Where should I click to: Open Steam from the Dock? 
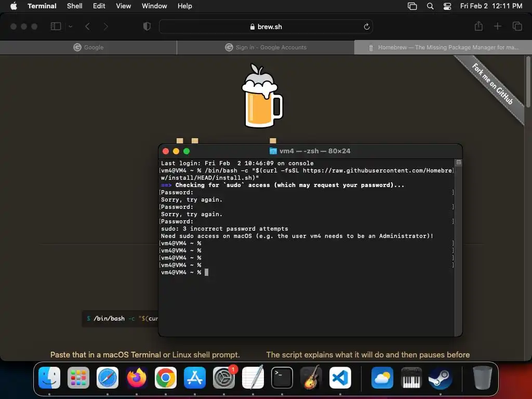[x=441, y=378]
